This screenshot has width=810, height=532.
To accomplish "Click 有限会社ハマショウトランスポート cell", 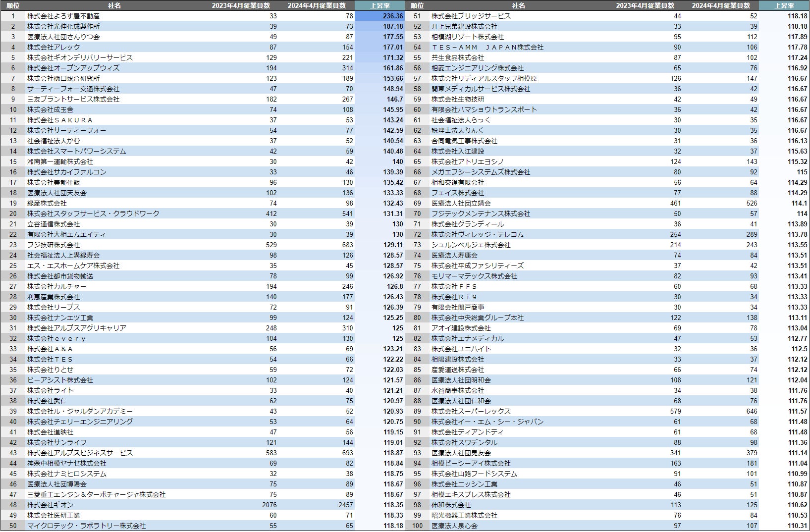I will pyautogui.click(x=484, y=109).
